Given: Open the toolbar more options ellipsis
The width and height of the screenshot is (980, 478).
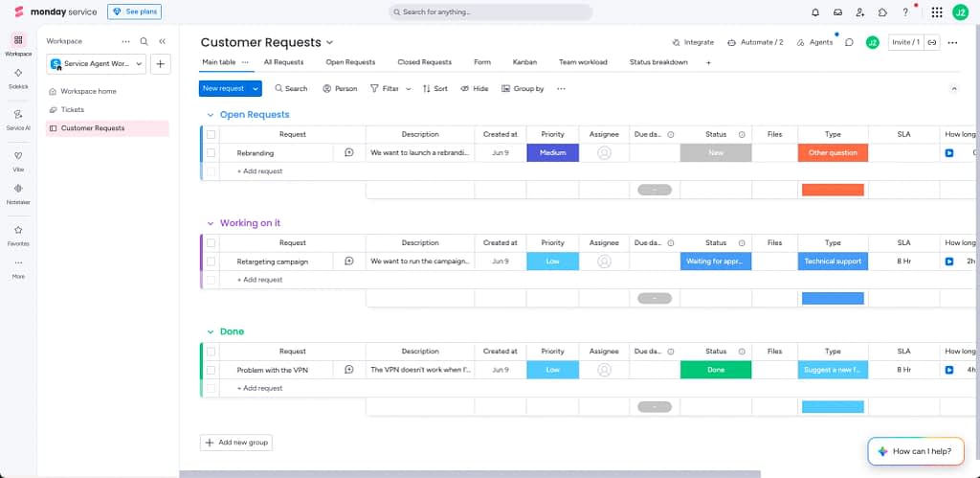Looking at the screenshot, I should (561, 89).
